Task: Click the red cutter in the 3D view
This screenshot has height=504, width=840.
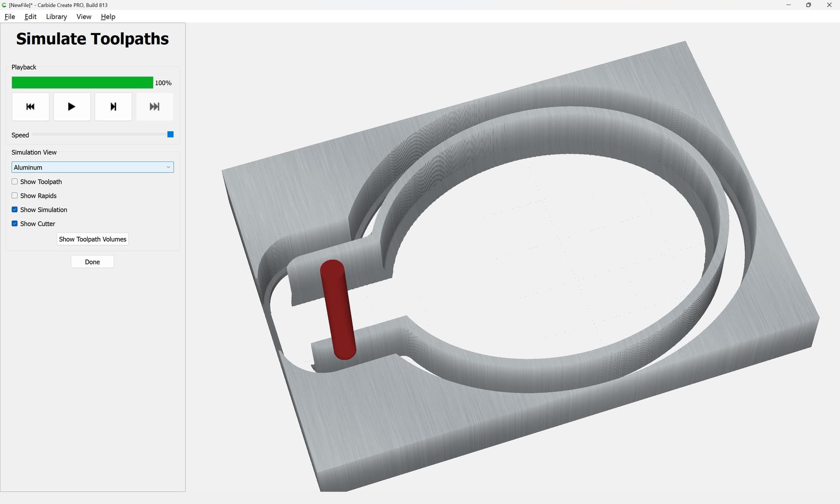Action: 338,309
